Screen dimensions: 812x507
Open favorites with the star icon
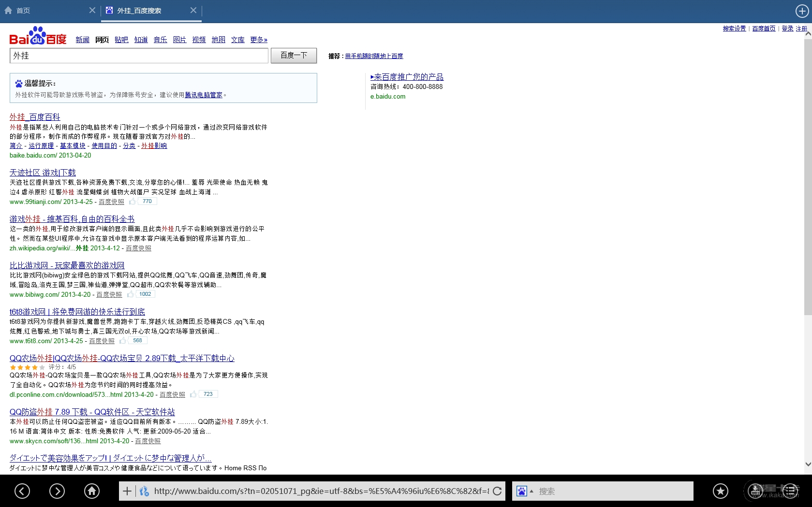[721, 491]
